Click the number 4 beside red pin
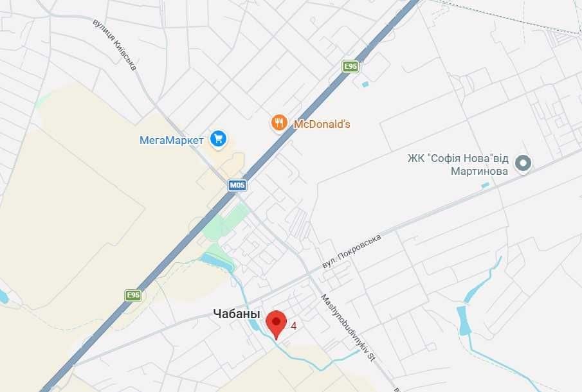 (x=294, y=326)
